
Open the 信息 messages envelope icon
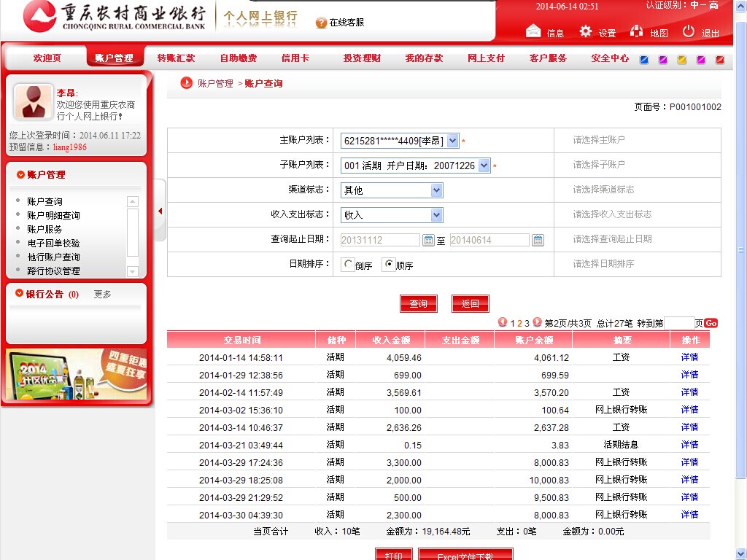[533, 31]
